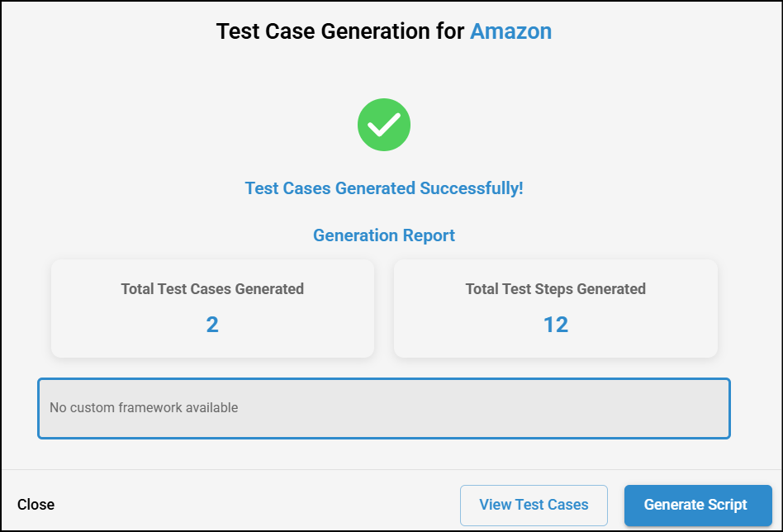This screenshot has width=783, height=532.
Task: Click the Generation Report heading
Action: pyautogui.click(x=384, y=235)
